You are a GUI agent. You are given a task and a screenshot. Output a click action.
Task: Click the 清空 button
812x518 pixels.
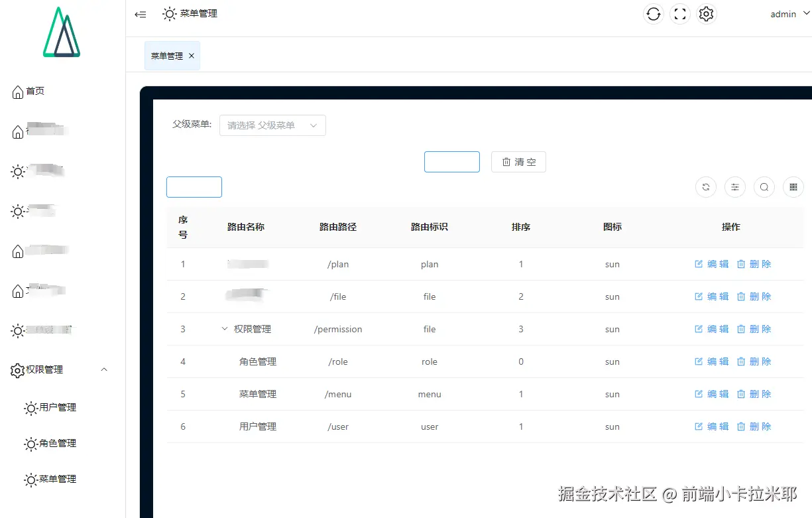(518, 162)
